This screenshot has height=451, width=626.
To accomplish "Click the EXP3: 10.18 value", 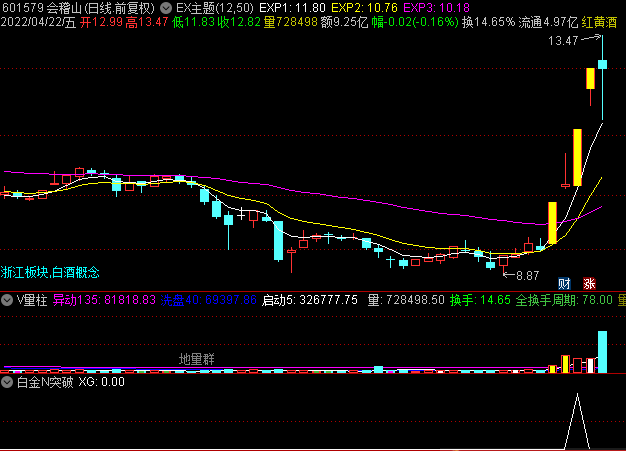I will tap(436, 8).
